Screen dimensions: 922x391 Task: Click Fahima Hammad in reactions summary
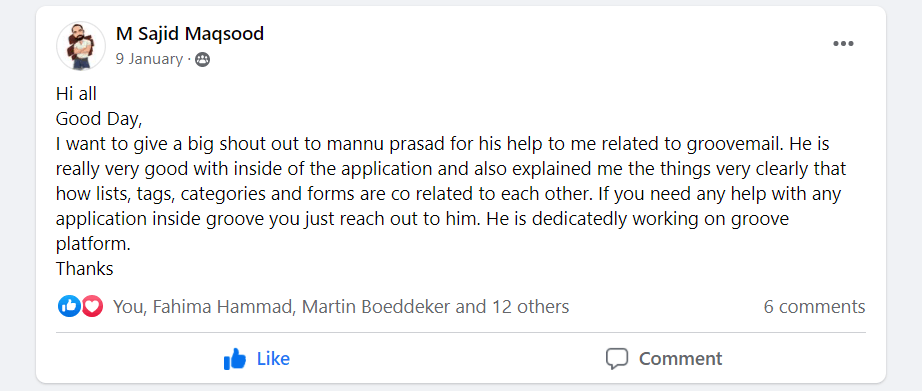click(x=222, y=306)
